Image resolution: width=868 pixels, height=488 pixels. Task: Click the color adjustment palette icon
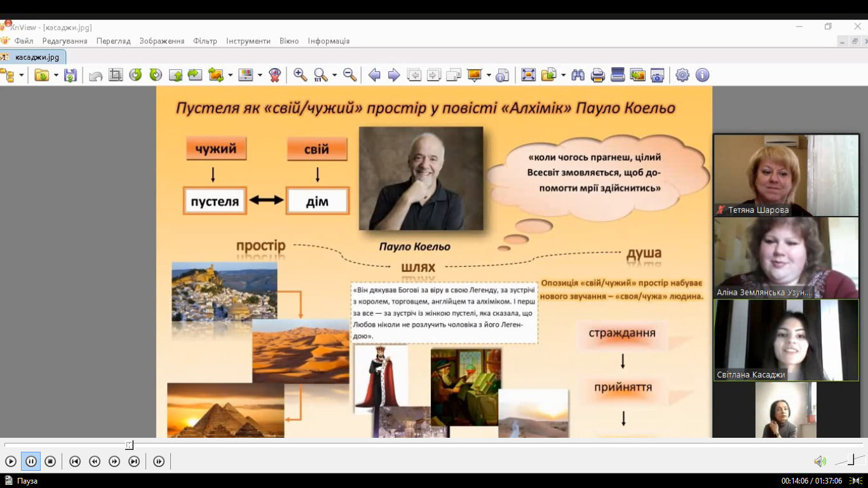pos(246,75)
